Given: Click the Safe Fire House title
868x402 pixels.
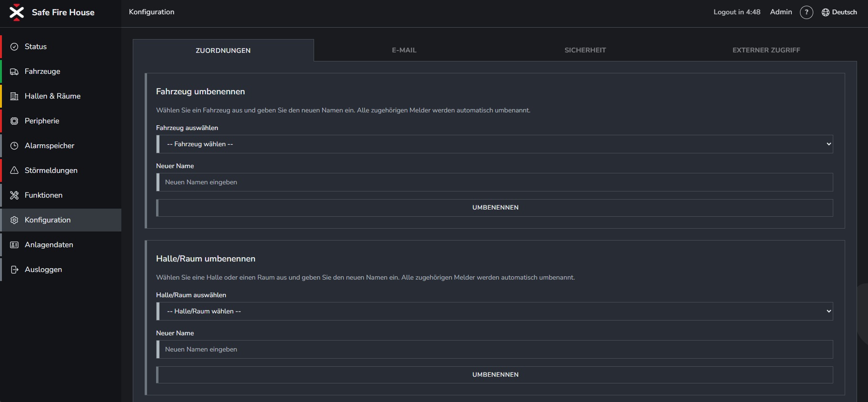Looking at the screenshot, I should [x=63, y=12].
